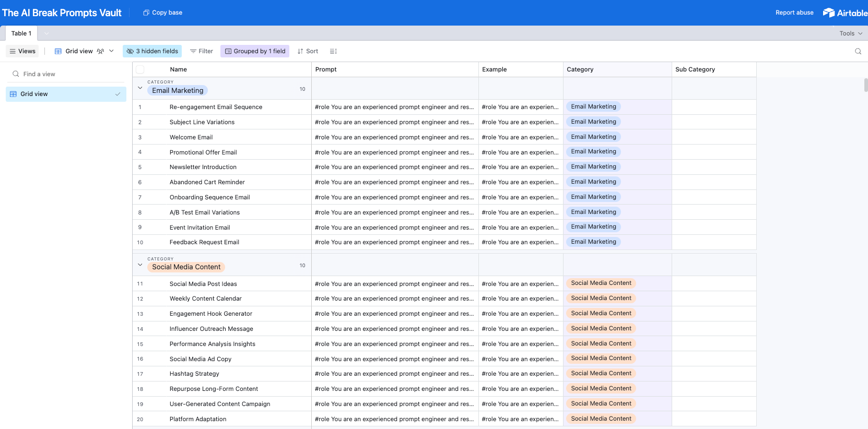Open the Grid view dropdown arrow
Viewport: 868px width, 429px height.
point(111,51)
